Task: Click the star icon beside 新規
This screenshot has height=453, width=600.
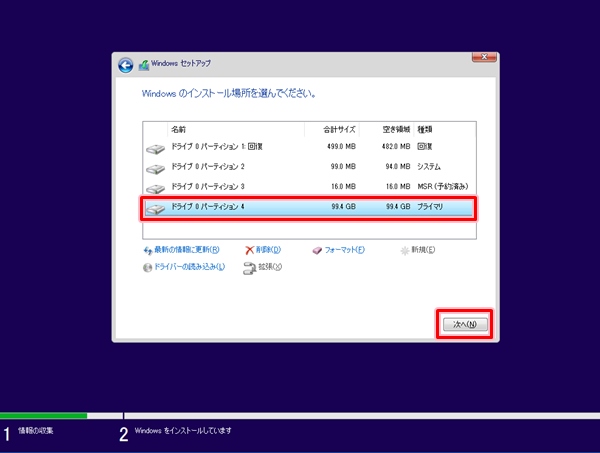Action: [404, 251]
